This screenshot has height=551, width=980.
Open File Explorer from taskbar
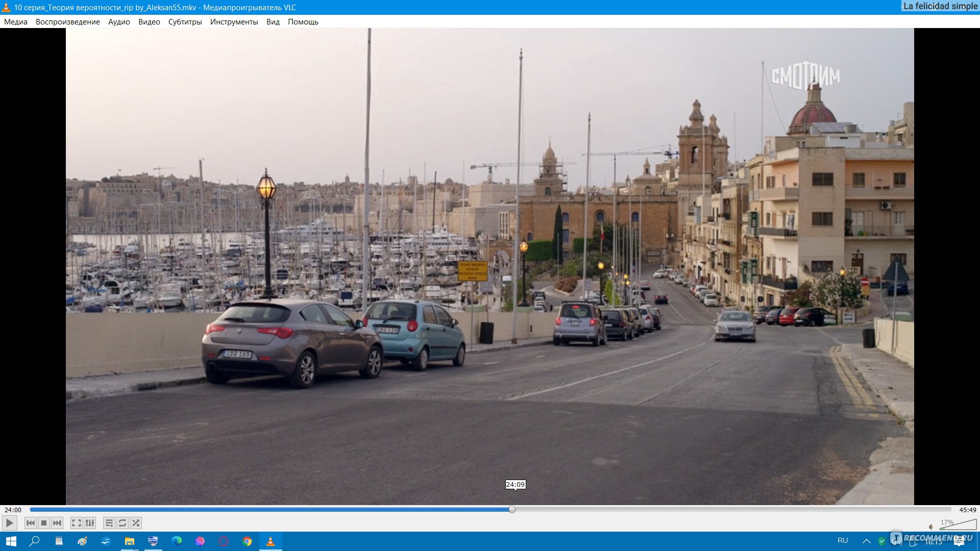tap(130, 541)
